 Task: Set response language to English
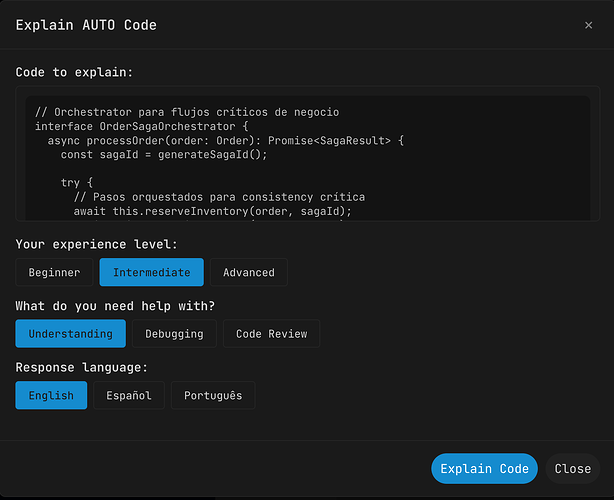[51, 395]
